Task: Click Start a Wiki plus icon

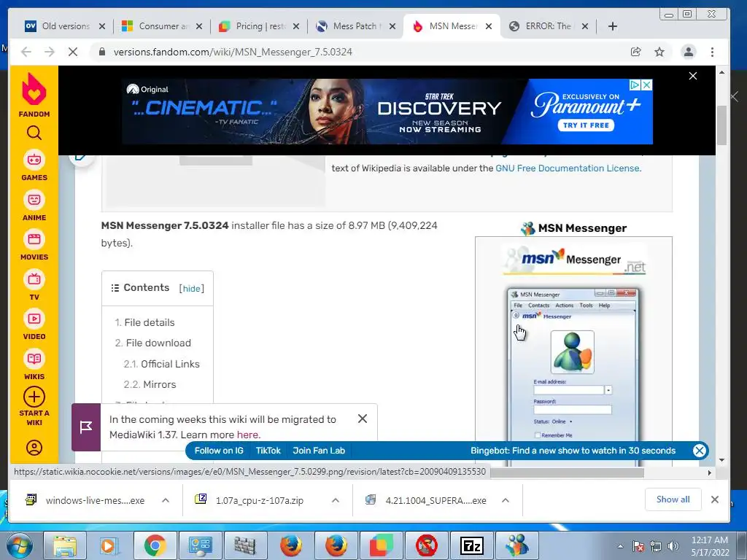Action: pyautogui.click(x=34, y=397)
